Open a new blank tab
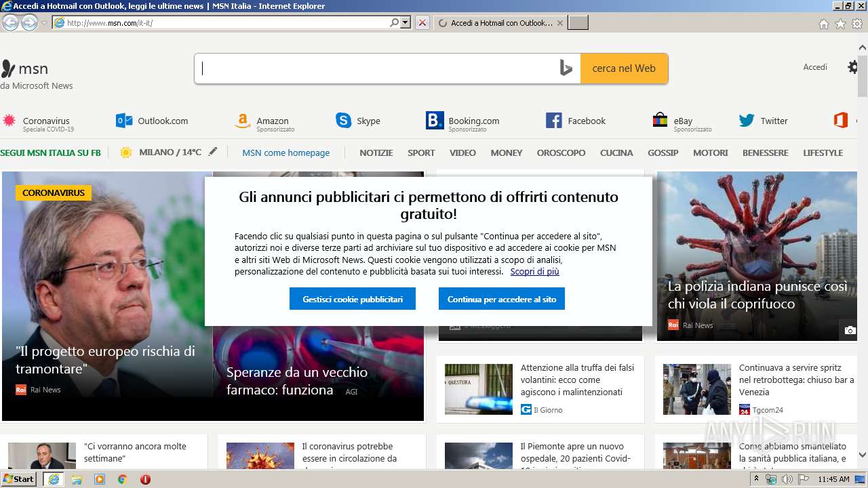 click(578, 23)
